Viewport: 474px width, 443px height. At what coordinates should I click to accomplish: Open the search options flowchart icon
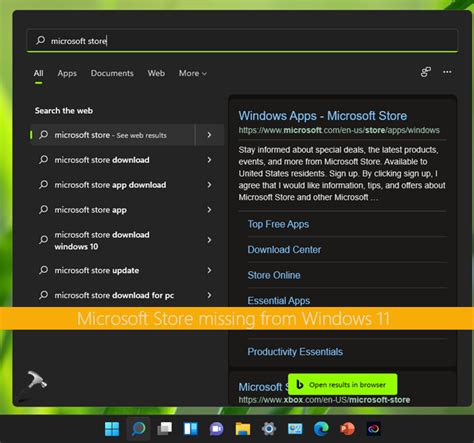pyautogui.click(x=425, y=72)
